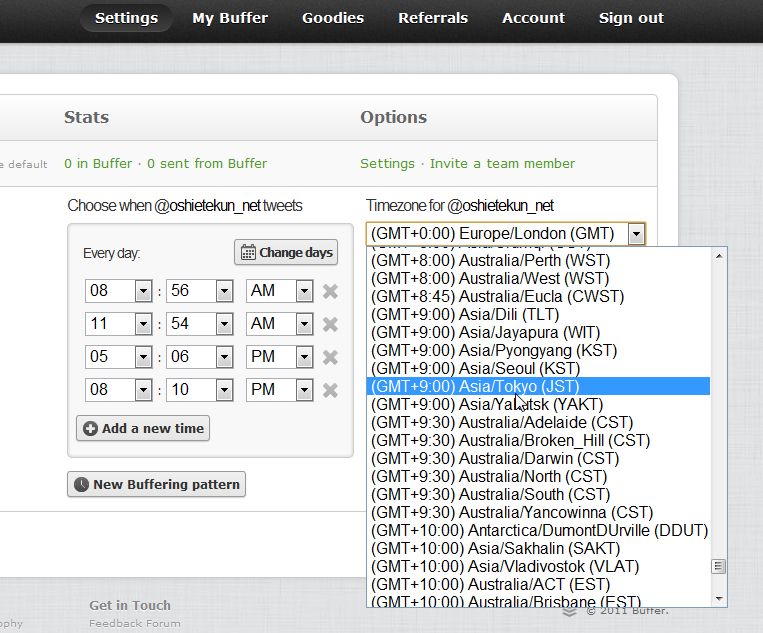The height and width of the screenshot is (633, 763).
Task: Click timezone list scrollbar up arrow
Action: [x=719, y=256]
